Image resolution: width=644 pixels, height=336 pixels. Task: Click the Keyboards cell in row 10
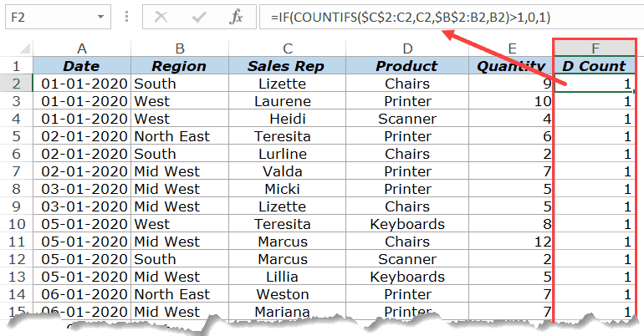pos(407,224)
